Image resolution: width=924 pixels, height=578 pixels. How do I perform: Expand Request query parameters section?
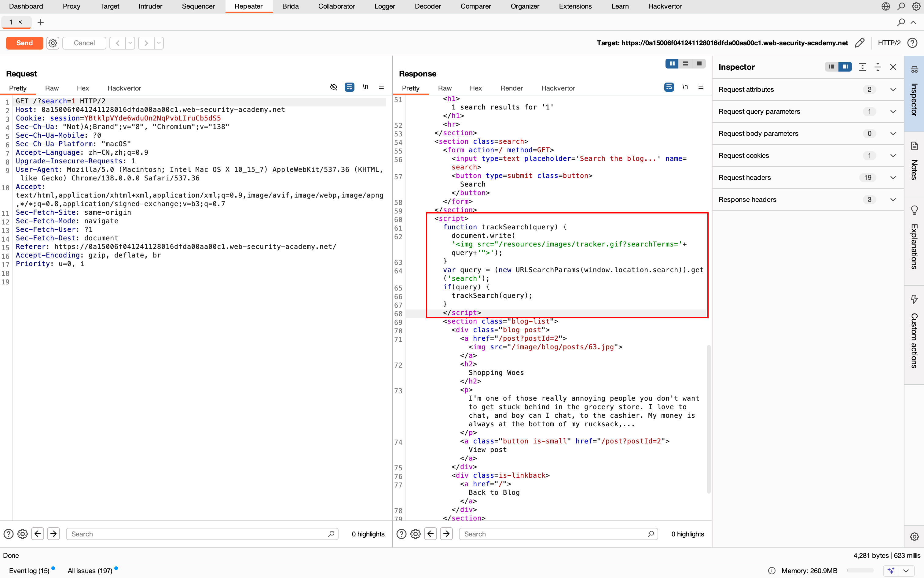[x=808, y=112]
